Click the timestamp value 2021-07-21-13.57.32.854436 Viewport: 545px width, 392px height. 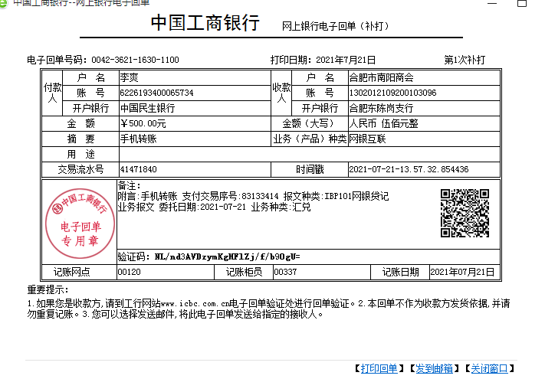tap(408, 169)
